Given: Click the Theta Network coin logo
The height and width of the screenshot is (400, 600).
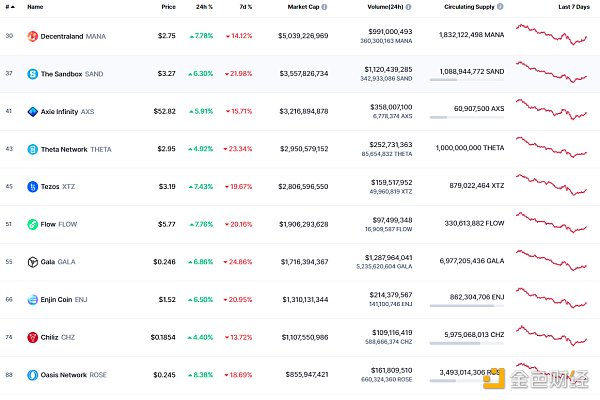Looking at the screenshot, I should pyautogui.click(x=33, y=149).
